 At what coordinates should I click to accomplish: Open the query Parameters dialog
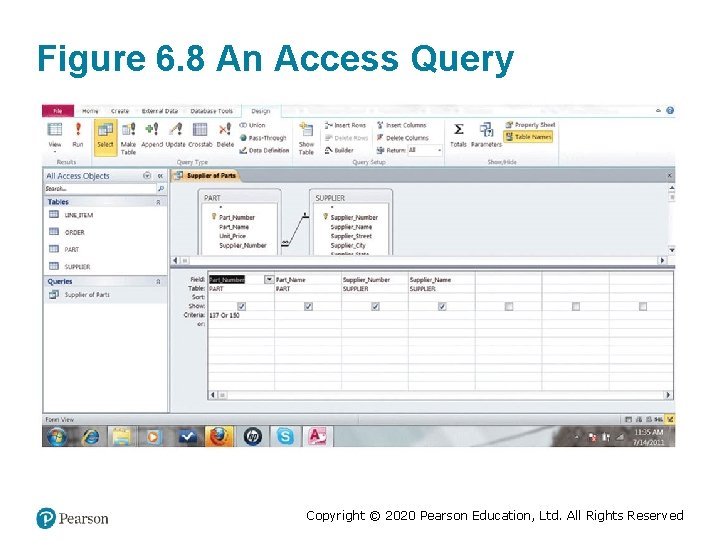486,135
